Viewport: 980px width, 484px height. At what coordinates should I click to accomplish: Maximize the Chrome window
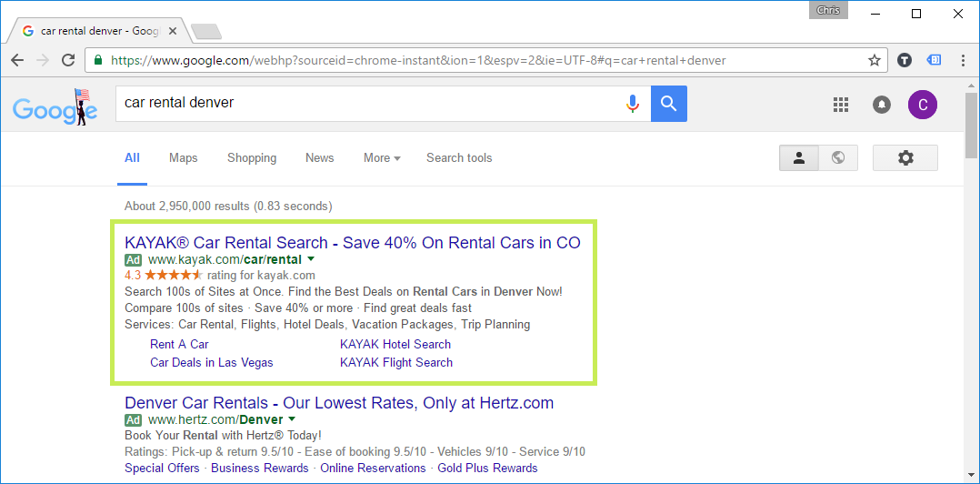[916, 14]
